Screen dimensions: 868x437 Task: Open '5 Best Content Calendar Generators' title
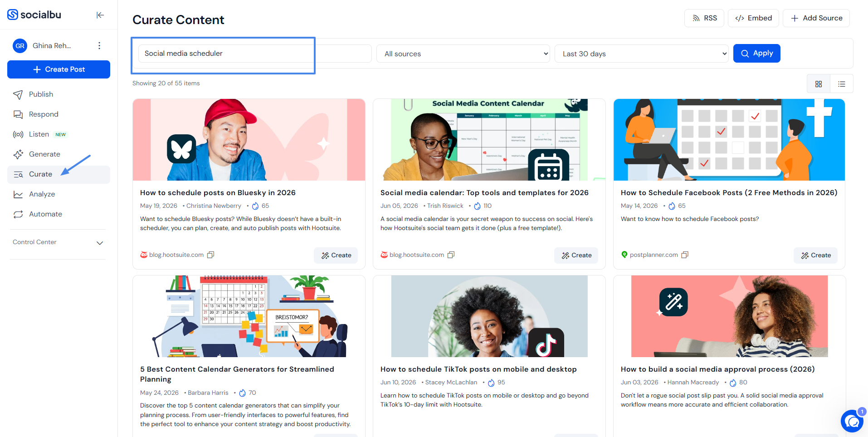[237, 374]
